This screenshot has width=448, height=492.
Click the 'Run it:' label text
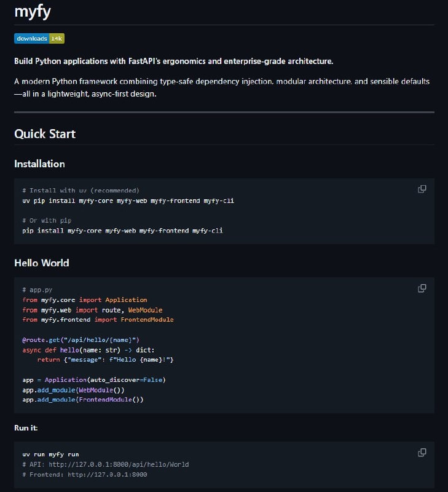[x=26, y=427]
